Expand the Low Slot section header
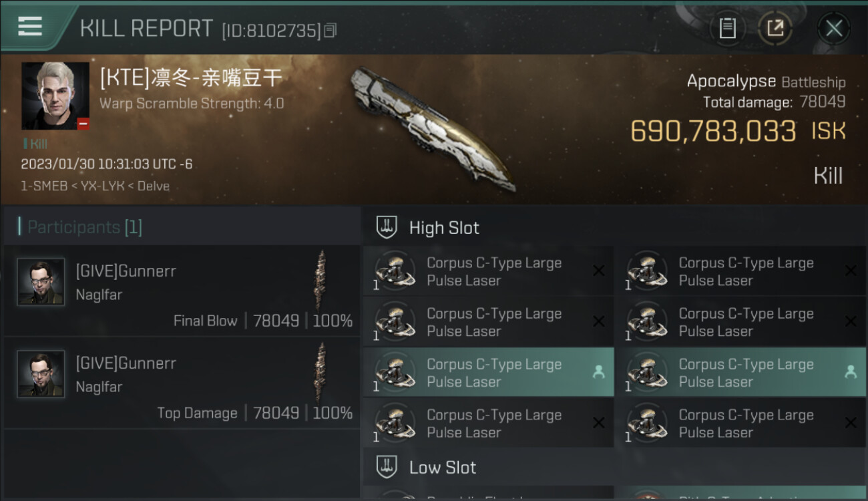The image size is (868, 501). tap(443, 467)
